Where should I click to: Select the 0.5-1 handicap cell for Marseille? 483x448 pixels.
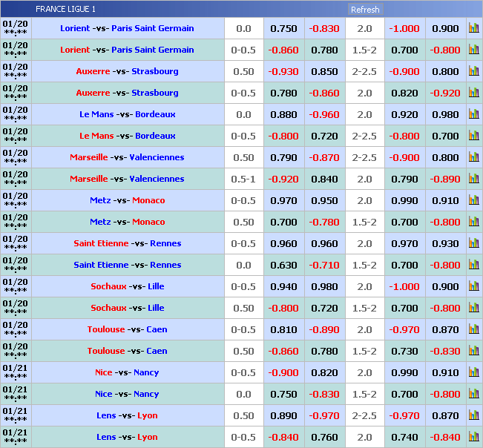click(243, 179)
